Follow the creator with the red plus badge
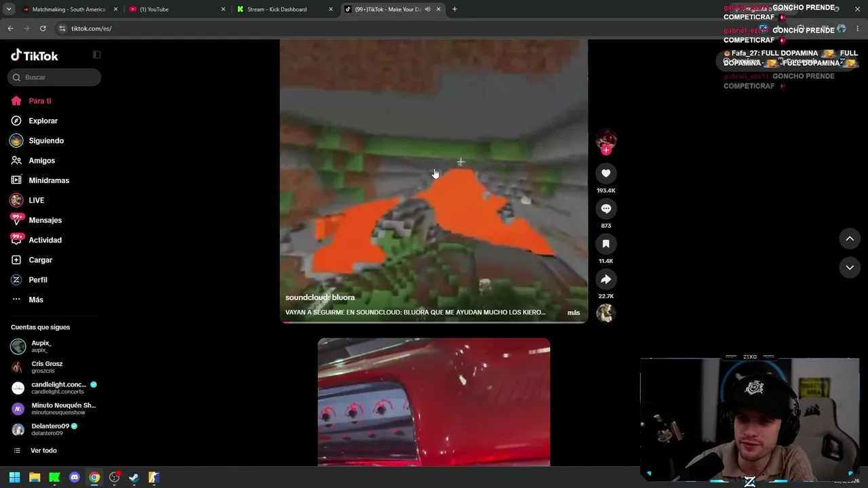This screenshot has height=488, width=868. coord(606,150)
